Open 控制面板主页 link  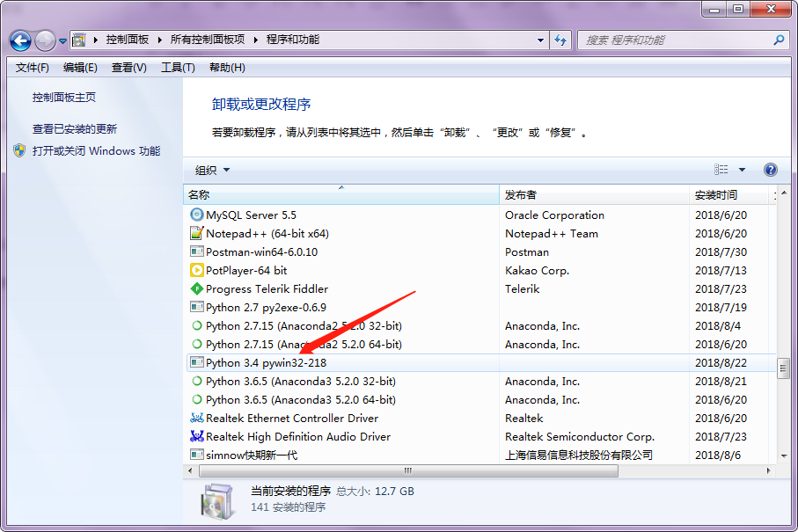[x=64, y=97]
